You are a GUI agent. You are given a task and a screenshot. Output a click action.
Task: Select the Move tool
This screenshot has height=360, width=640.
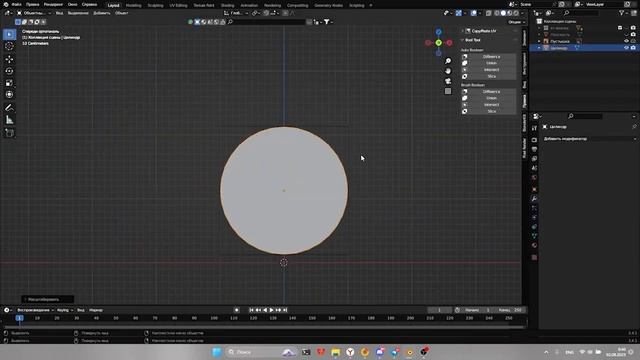(9, 59)
